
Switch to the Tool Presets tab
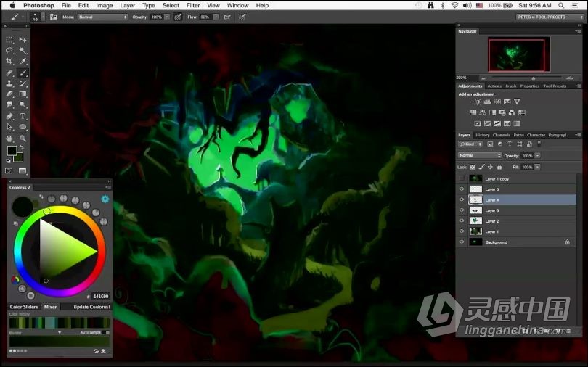click(555, 86)
